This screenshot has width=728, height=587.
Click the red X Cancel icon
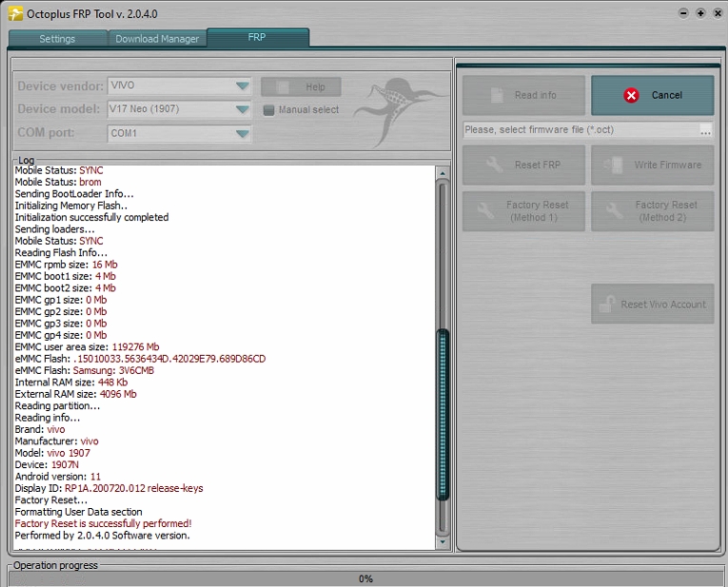[631, 95]
